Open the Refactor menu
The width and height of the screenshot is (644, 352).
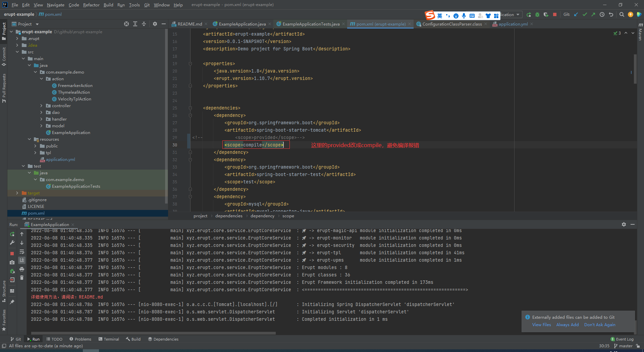click(x=91, y=5)
